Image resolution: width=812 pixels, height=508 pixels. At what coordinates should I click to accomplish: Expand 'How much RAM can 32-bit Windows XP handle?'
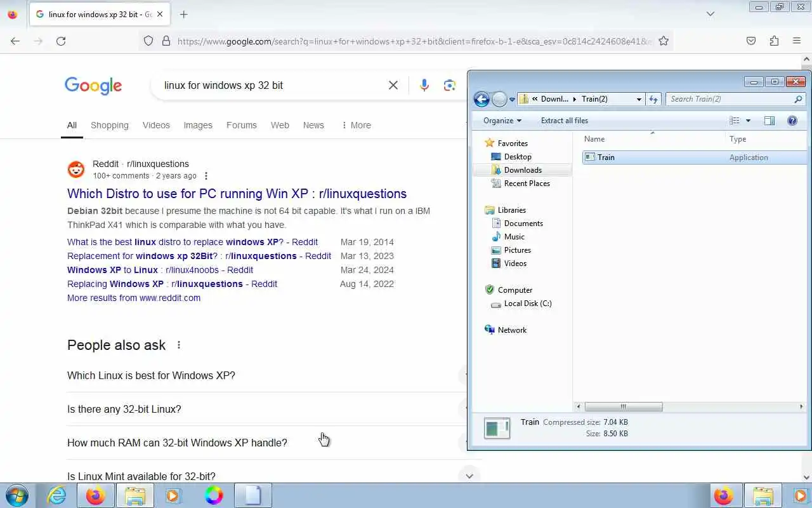point(266,443)
